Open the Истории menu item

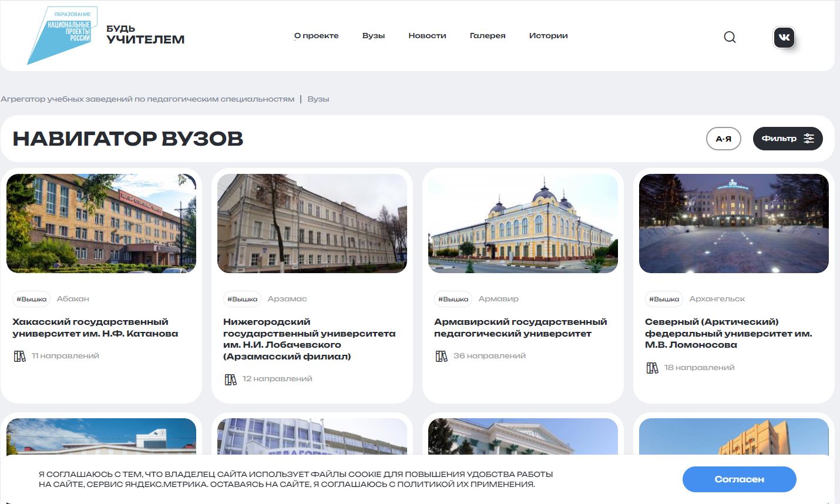[x=548, y=36]
